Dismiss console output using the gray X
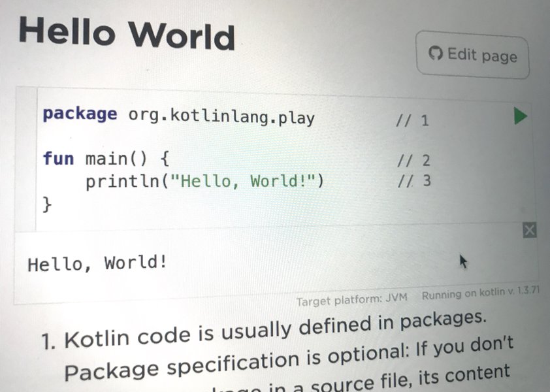 tap(529, 230)
